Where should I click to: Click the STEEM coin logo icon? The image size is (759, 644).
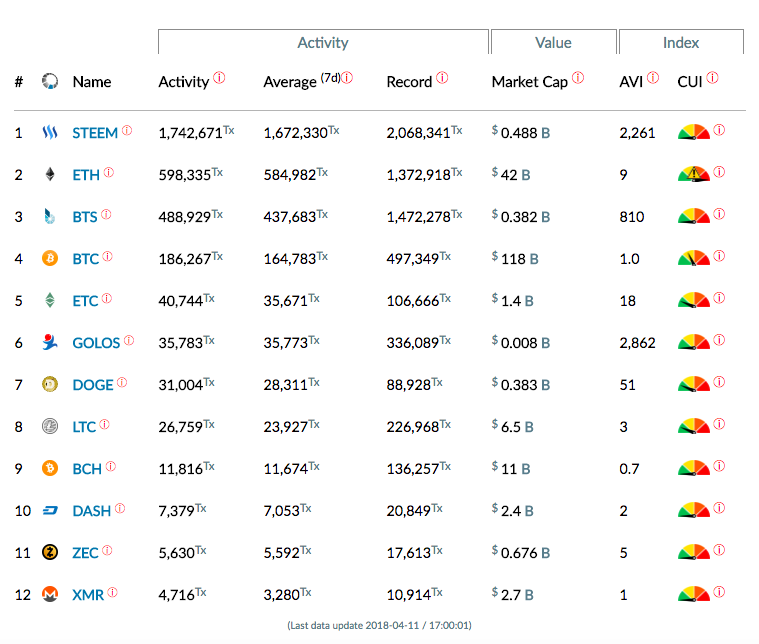pyautogui.click(x=50, y=133)
